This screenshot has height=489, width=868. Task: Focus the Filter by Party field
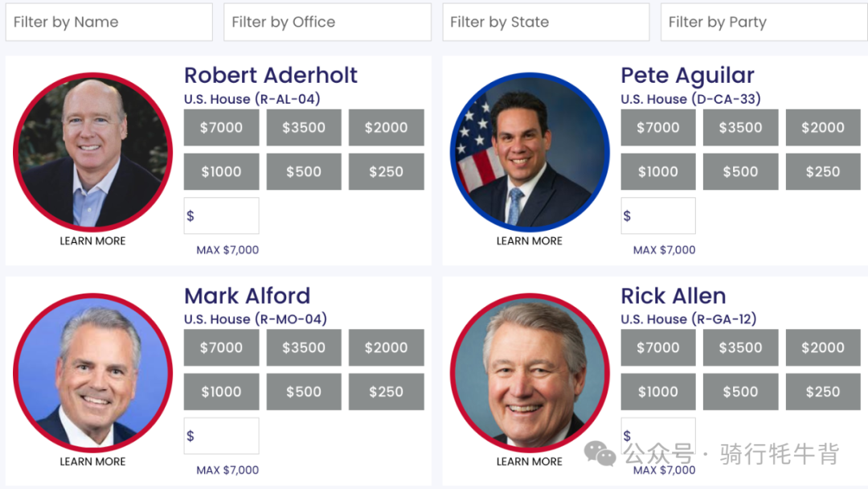(764, 23)
